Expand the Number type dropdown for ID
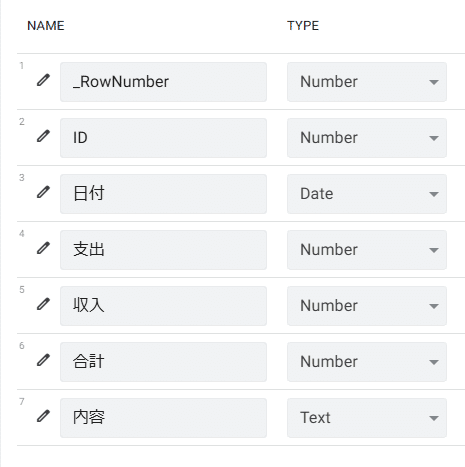Screen dimensions: 465x467 [x=367, y=138]
